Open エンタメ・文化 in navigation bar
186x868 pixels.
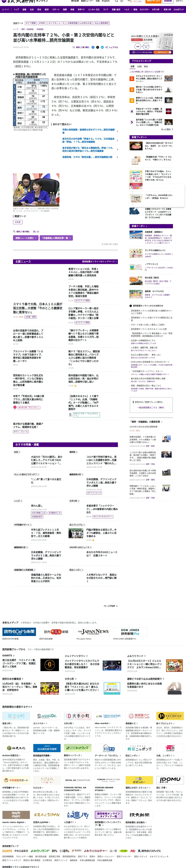(94, 9)
